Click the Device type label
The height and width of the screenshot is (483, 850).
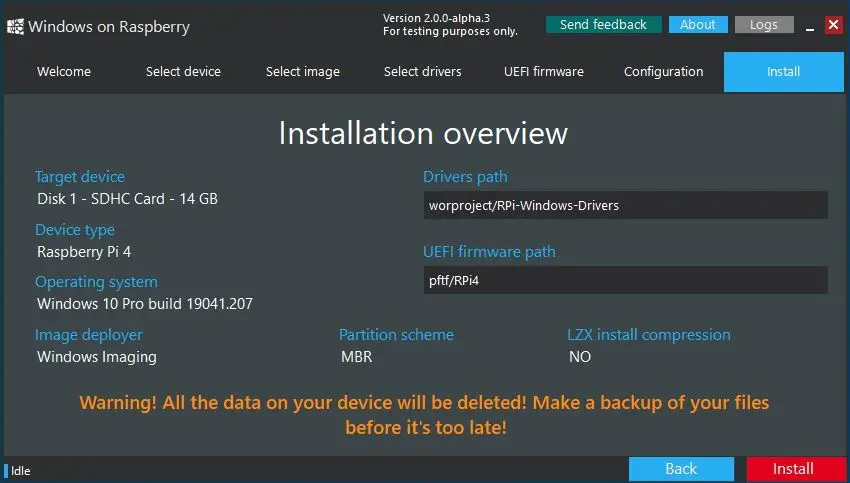75,230
